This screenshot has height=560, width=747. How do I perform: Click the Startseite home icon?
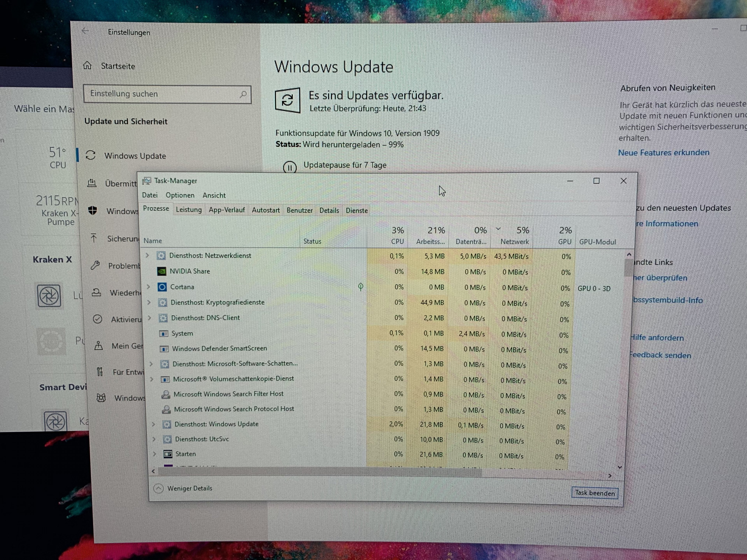88,66
